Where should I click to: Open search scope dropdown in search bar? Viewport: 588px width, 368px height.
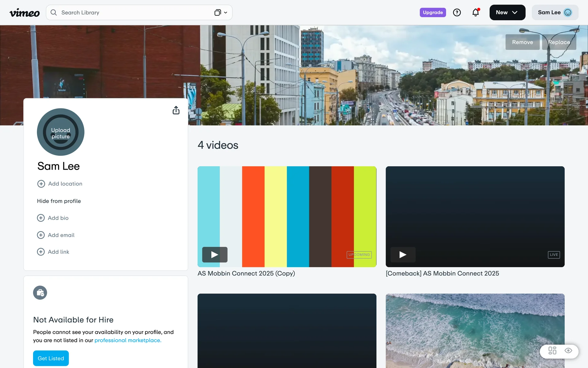coord(221,13)
